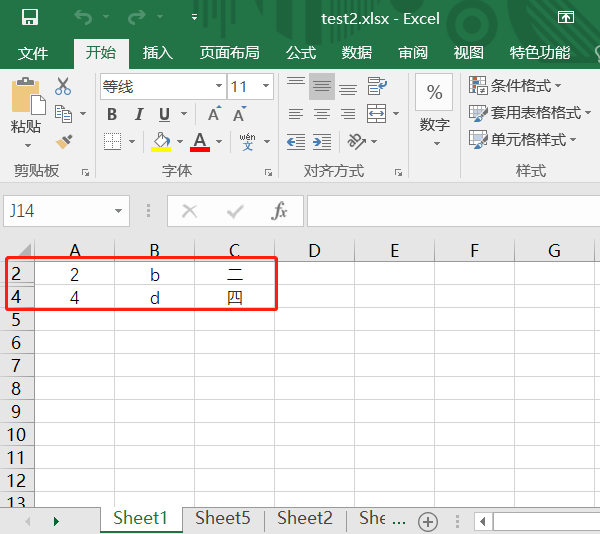Click the Increase Indent icon
The width and height of the screenshot is (600, 534).
point(322,141)
